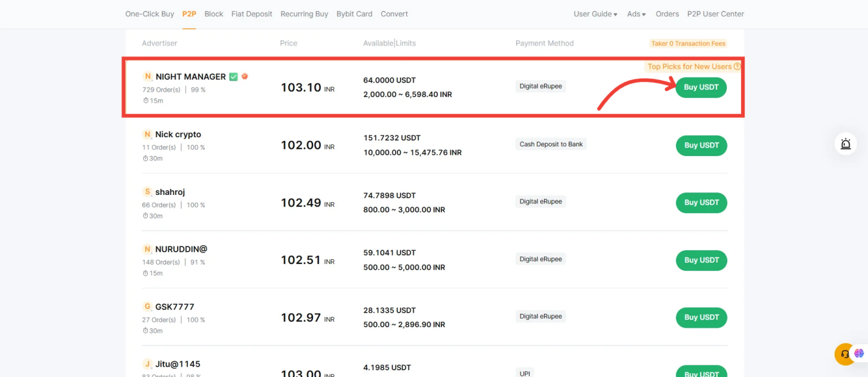Click the clock icon under Nick crypto

point(144,158)
